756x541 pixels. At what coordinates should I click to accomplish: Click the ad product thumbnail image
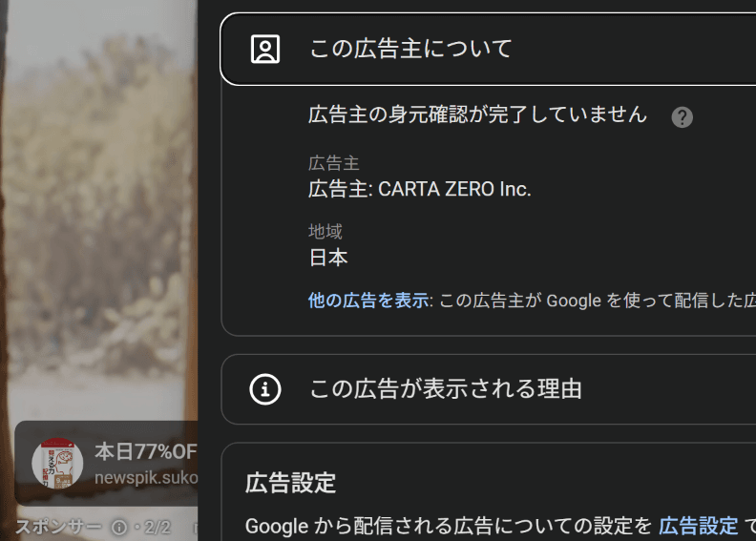(57, 463)
